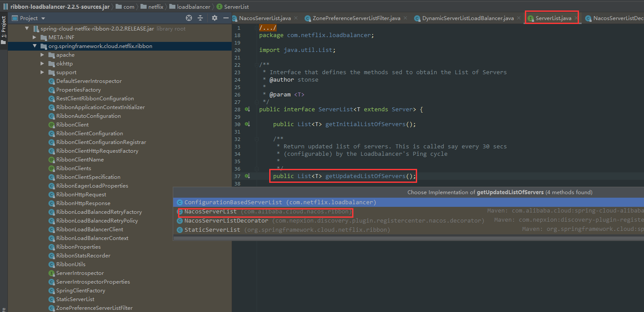Click the okhttp folder icon

(51, 64)
